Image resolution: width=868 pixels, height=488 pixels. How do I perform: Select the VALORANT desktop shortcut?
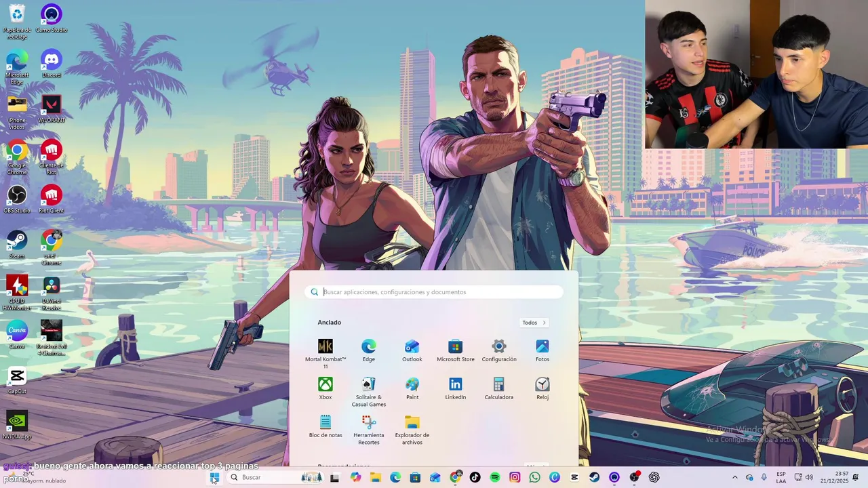pyautogui.click(x=52, y=109)
